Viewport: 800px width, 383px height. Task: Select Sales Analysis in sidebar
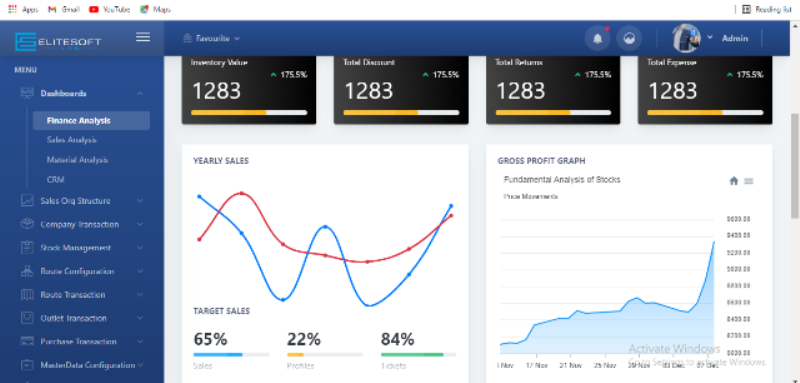[x=72, y=140]
